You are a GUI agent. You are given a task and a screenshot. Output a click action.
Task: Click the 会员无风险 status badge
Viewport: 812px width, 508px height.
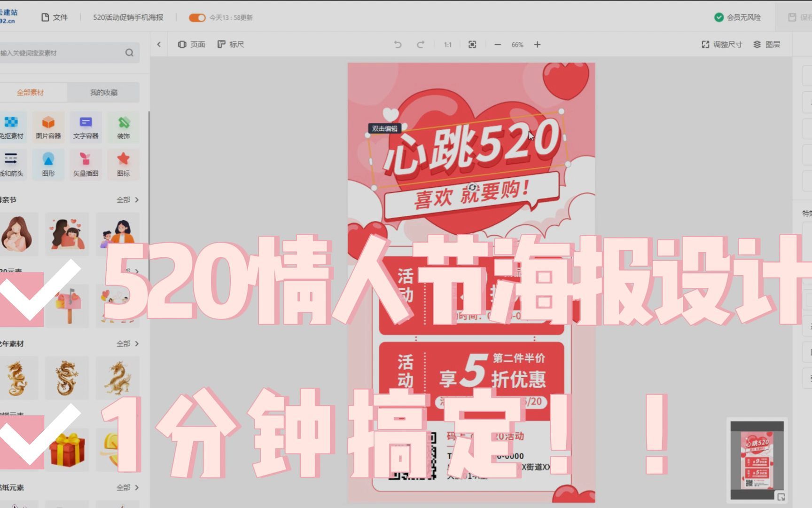click(x=737, y=17)
